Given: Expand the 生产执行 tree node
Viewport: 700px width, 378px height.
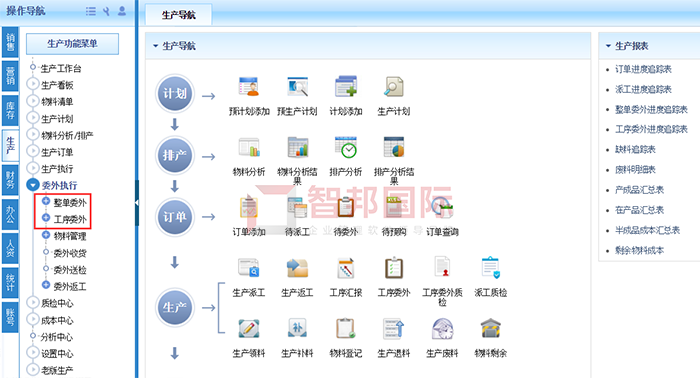Looking at the screenshot, I should [x=33, y=168].
